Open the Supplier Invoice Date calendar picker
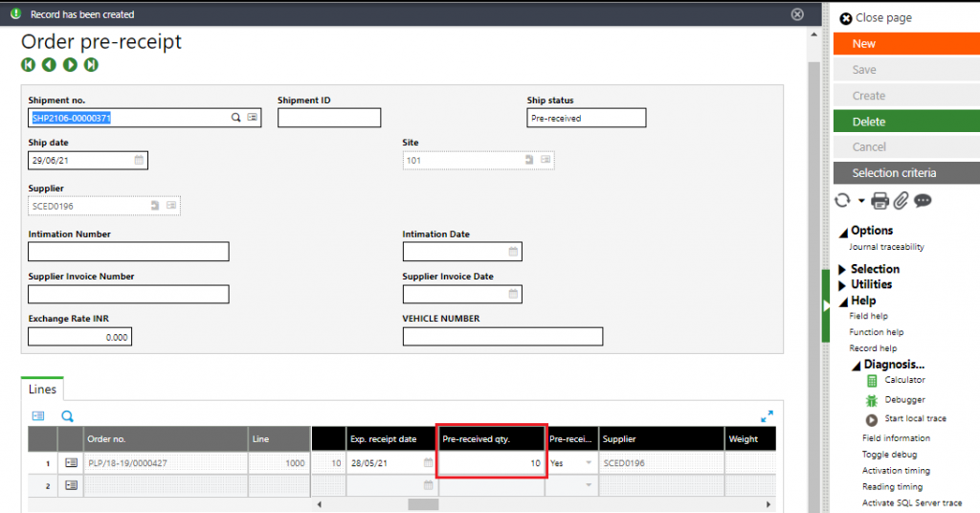The image size is (980, 513). [513, 294]
